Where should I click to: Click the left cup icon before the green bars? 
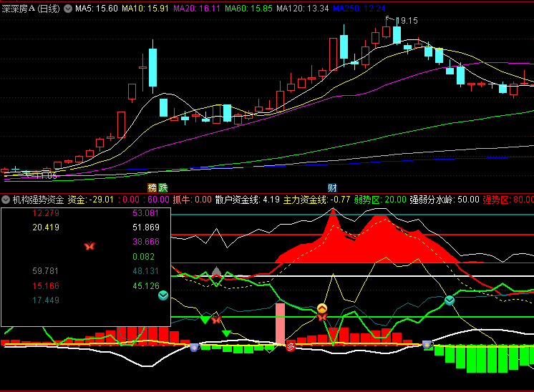tap(195, 348)
